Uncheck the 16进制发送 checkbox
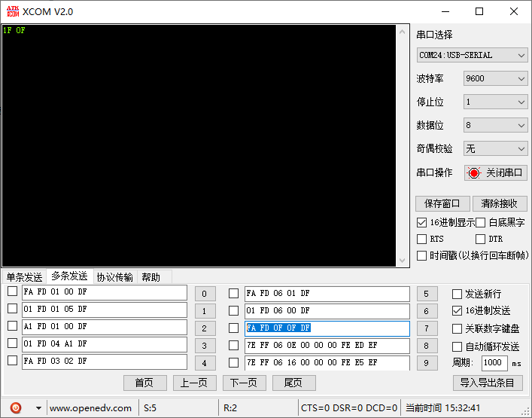Viewport: 532px width, 418px height. (457, 311)
